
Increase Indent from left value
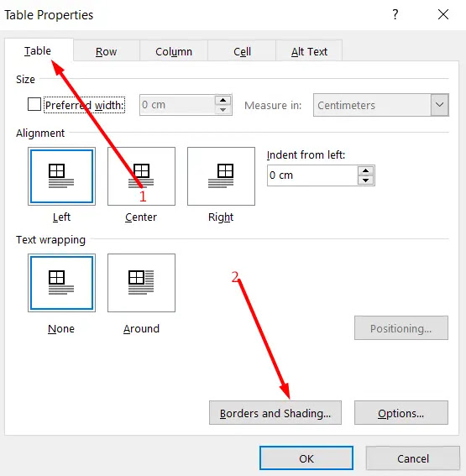coord(366,171)
